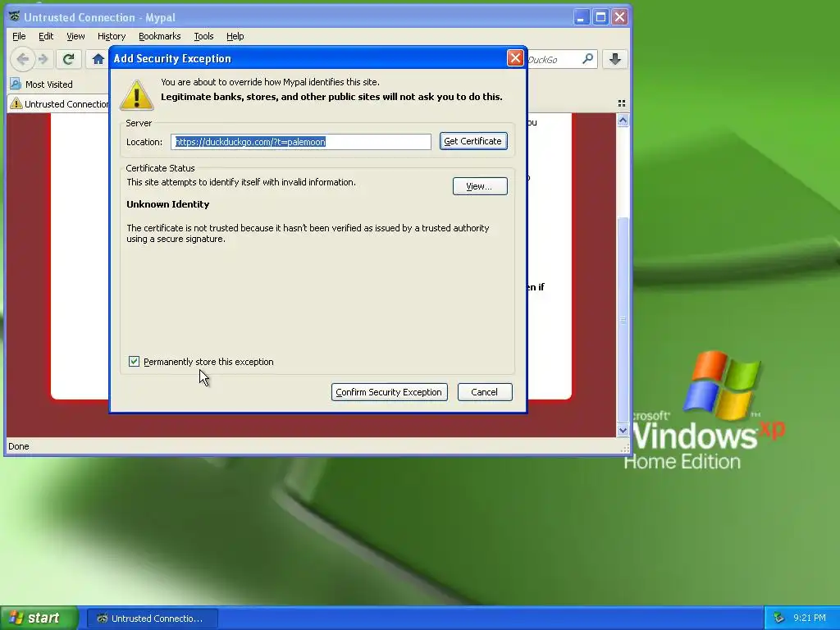Close the Add Security Exception dialog
Image resolution: width=840 pixels, height=630 pixels.
[515, 58]
